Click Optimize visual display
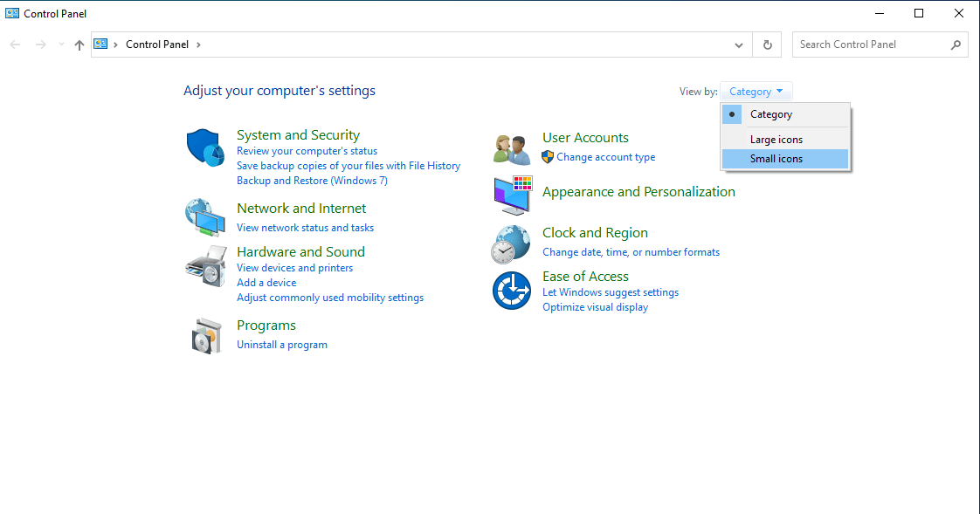 pos(595,306)
